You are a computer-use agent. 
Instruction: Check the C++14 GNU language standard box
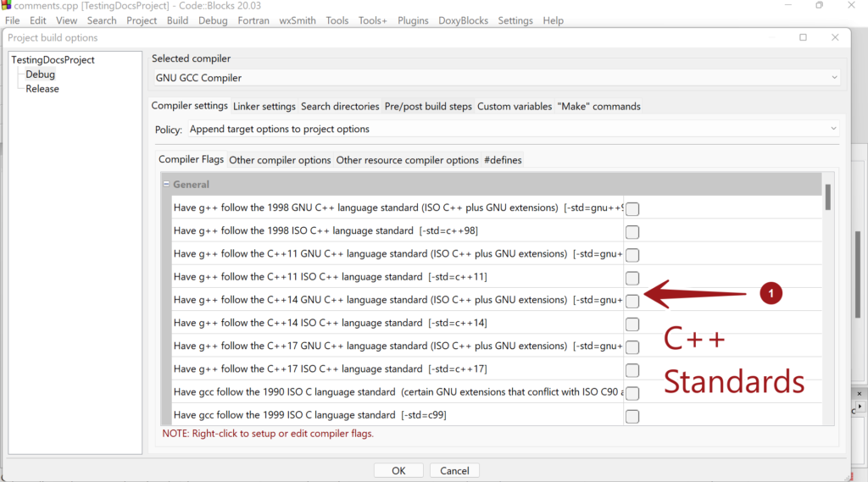(632, 301)
